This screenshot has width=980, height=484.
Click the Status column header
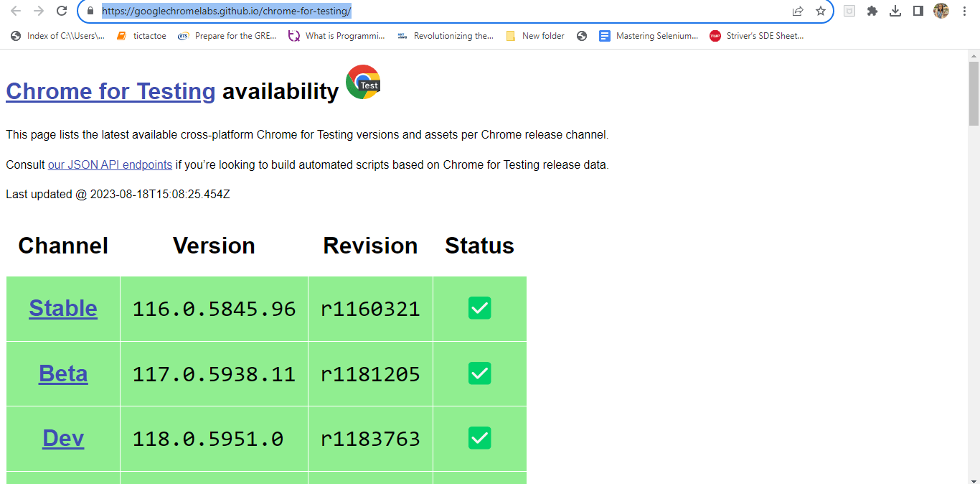tap(479, 246)
